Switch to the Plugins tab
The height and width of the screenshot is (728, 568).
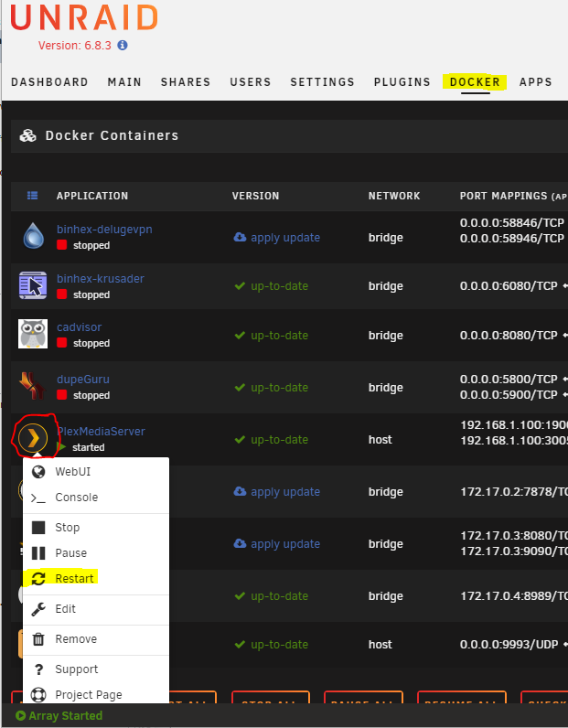402,82
